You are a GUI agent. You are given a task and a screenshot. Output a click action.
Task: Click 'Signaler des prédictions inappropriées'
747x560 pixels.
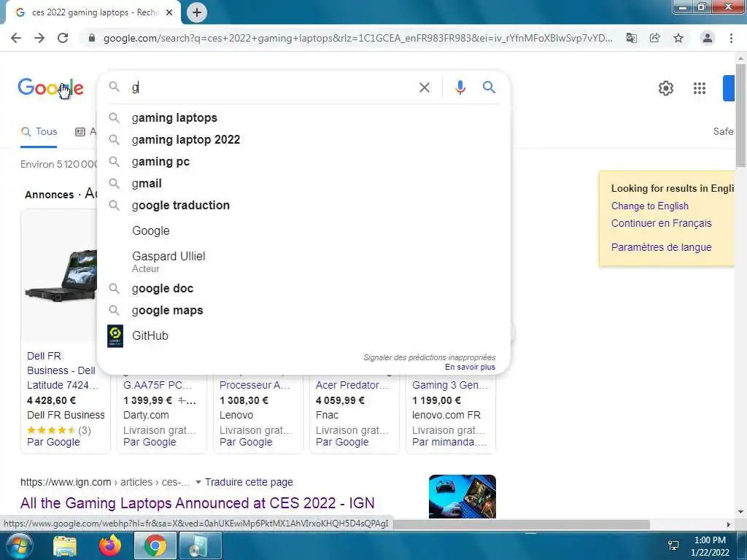[429, 357]
